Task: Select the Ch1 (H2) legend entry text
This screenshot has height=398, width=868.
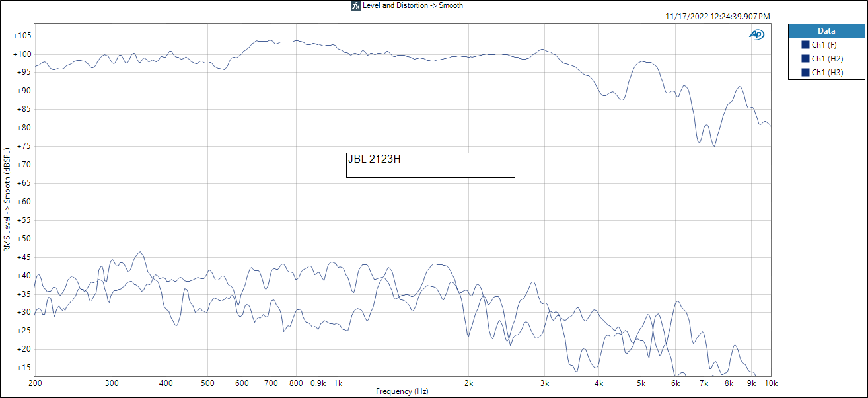Action: (827, 59)
